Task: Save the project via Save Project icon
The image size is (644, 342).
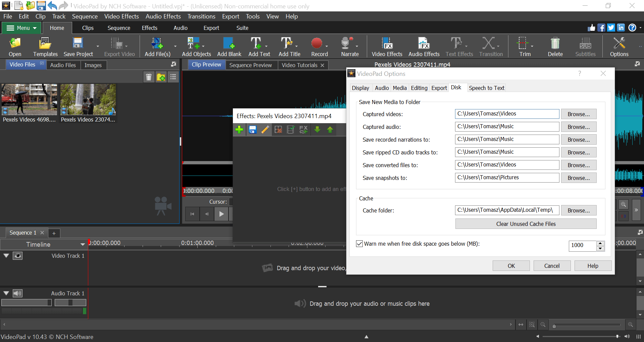Action: pos(78,47)
